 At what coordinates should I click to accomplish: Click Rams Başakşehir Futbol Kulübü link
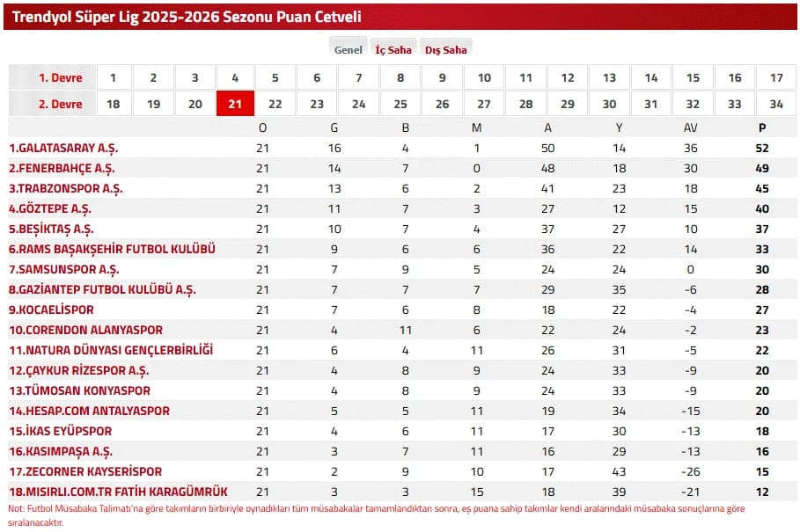(x=113, y=249)
